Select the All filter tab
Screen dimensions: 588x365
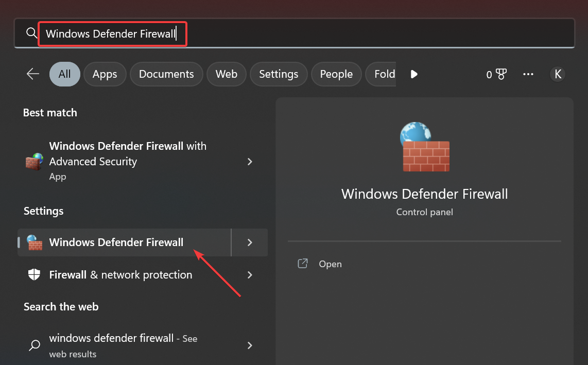click(64, 74)
